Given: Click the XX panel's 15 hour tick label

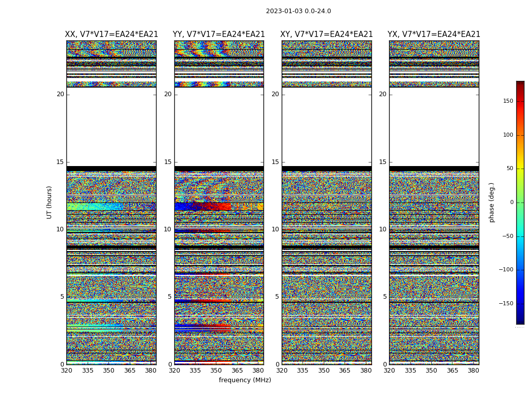Looking at the screenshot, I should (x=60, y=162).
